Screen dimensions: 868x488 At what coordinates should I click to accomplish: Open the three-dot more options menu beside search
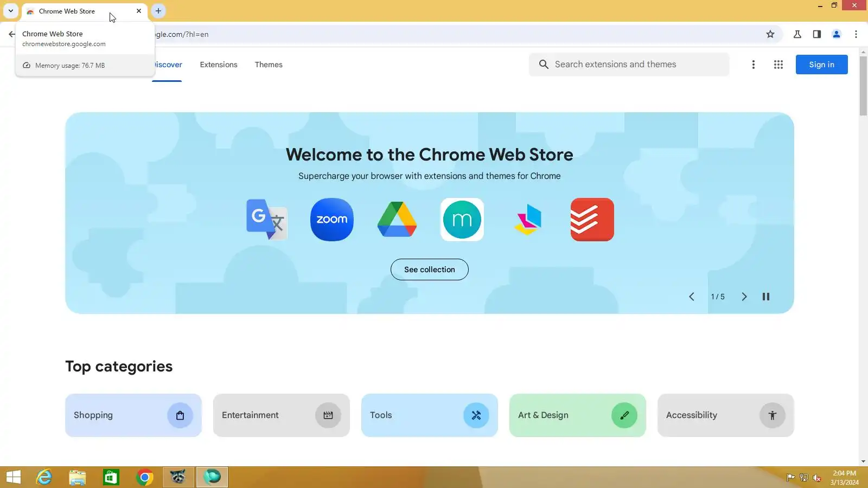[x=753, y=65]
